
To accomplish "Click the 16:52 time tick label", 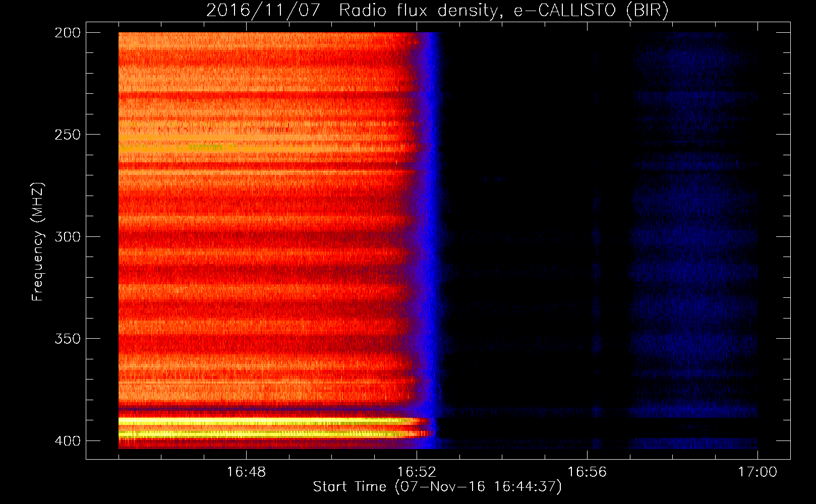I will [x=417, y=472].
